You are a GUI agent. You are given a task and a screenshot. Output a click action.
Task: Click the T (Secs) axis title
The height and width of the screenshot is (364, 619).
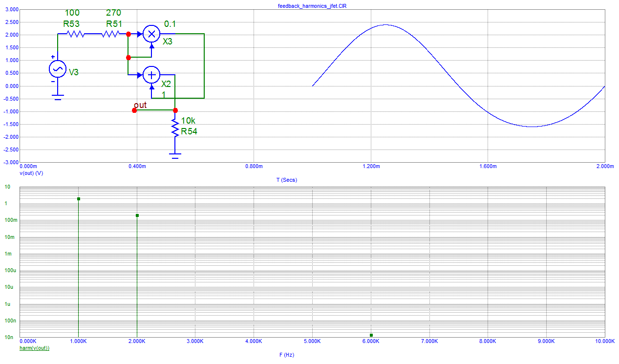[x=286, y=180]
